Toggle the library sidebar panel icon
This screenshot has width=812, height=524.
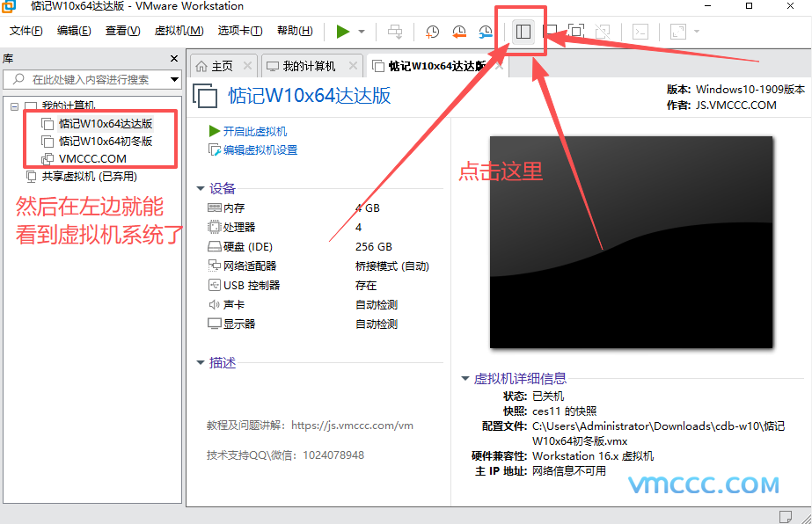click(x=523, y=32)
